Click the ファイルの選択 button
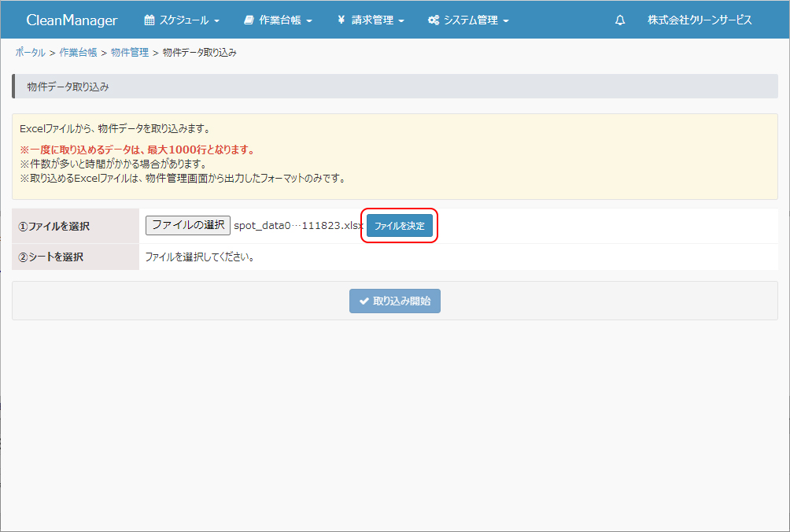 [x=188, y=225]
